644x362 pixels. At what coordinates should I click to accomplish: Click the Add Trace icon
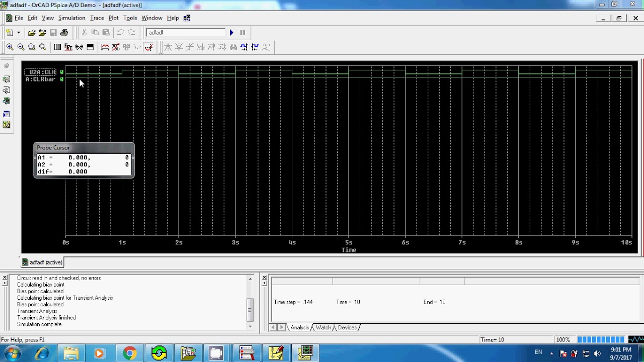105,47
